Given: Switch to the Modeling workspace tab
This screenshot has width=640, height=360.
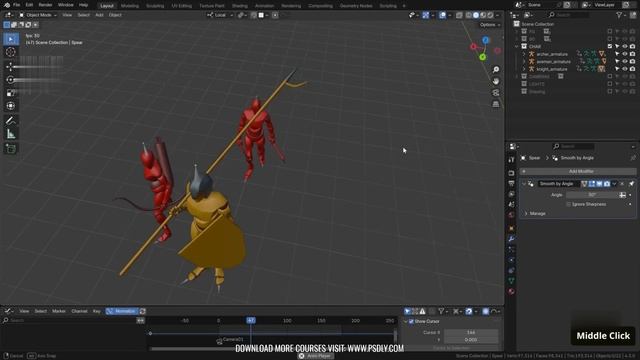Looking at the screenshot, I should [x=130, y=6].
